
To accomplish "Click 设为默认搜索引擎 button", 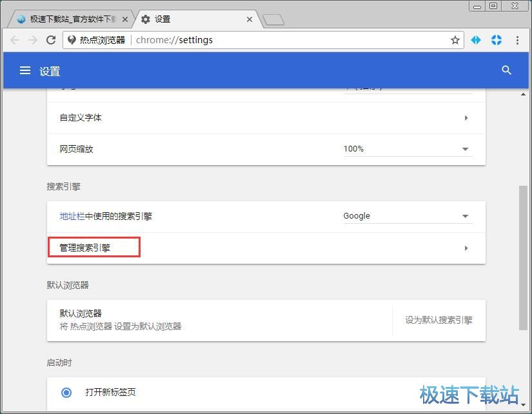I will pyautogui.click(x=438, y=320).
